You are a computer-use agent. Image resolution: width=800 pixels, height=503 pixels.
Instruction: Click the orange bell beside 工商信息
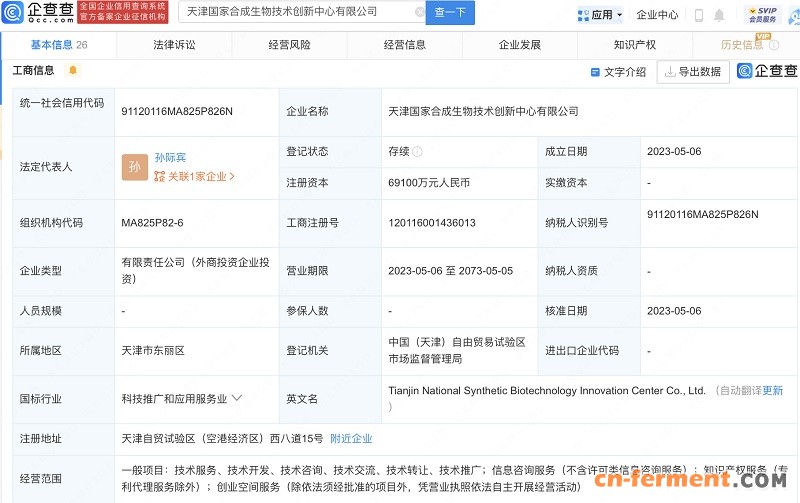[73, 70]
